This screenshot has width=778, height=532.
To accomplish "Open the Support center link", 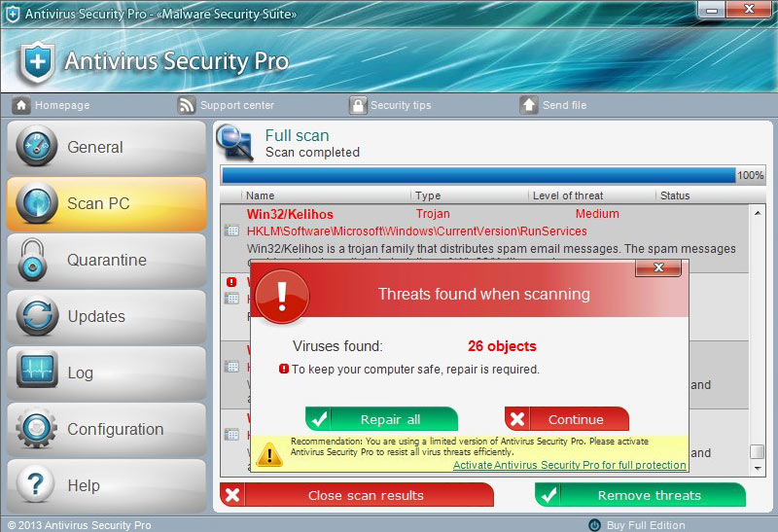I will click(237, 105).
